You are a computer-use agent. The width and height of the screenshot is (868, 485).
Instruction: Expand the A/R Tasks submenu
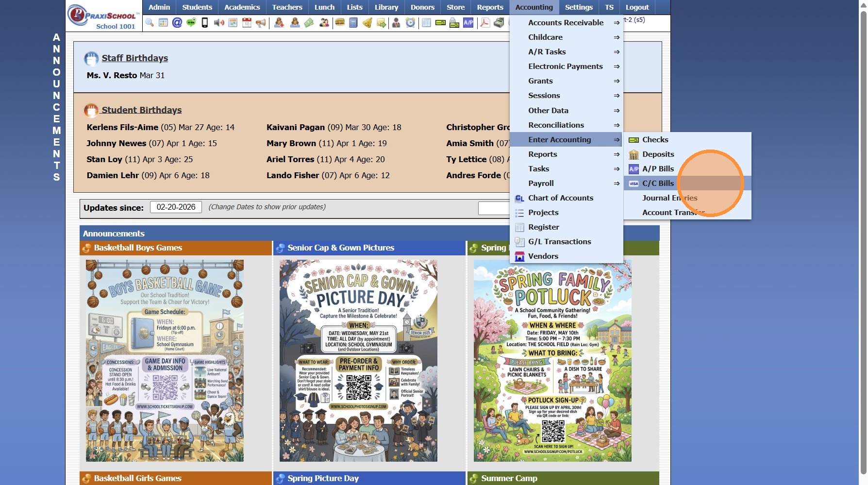tap(566, 52)
